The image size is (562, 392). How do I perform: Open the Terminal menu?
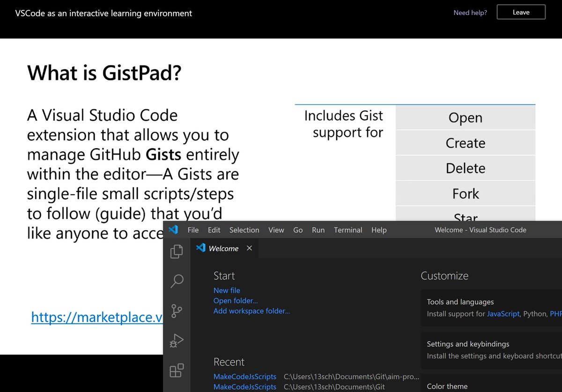tap(348, 230)
